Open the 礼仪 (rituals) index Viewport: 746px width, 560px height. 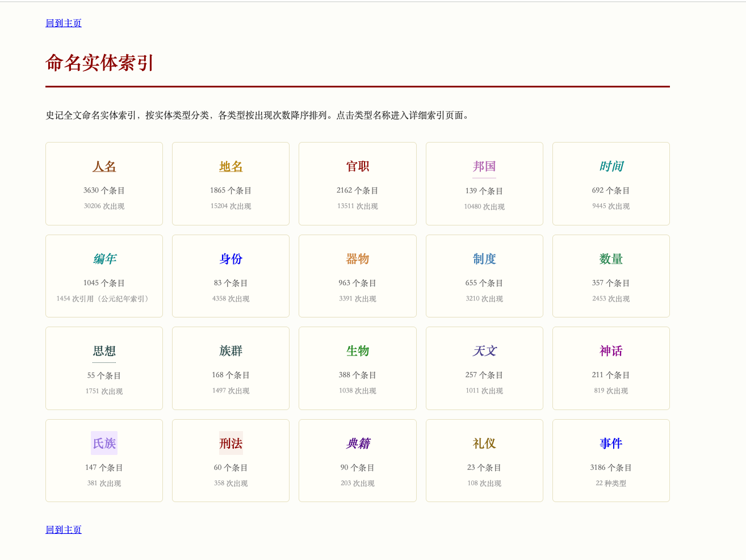tap(484, 444)
